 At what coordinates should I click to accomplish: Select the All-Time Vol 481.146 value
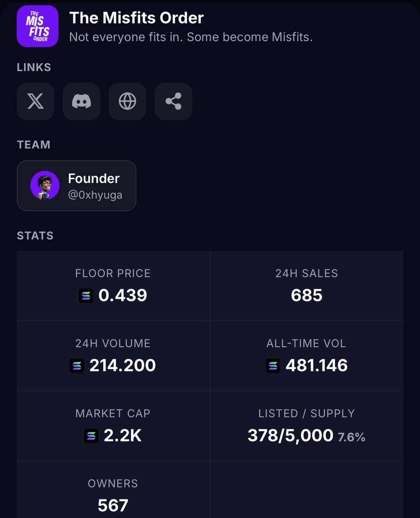pyautogui.click(x=317, y=366)
